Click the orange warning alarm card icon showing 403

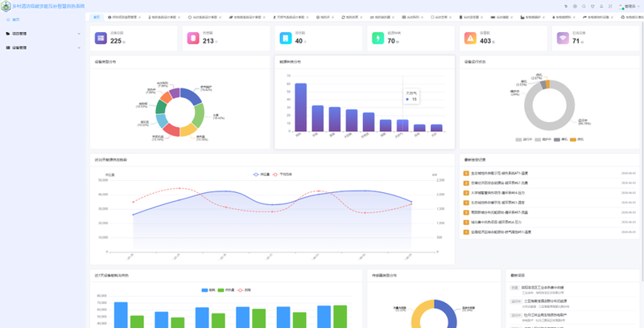pyautogui.click(x=470, y=38)
